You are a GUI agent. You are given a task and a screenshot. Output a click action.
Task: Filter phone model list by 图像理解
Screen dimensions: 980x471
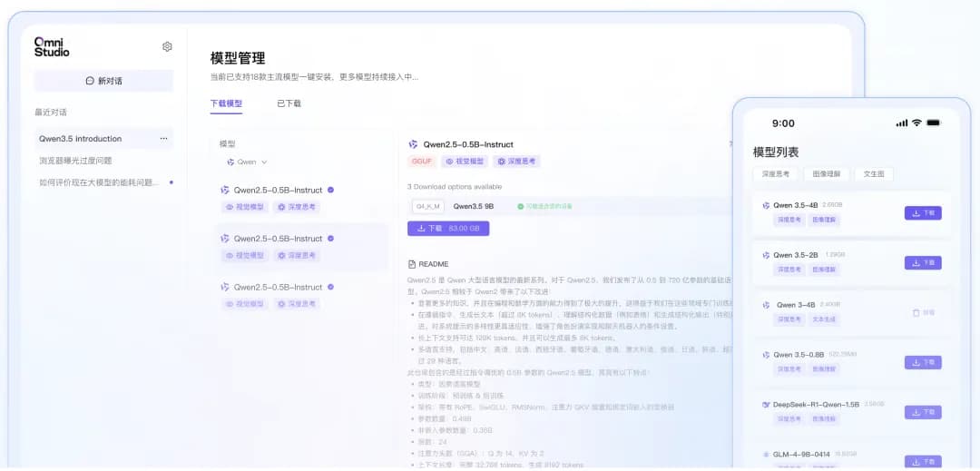[827, 174]
